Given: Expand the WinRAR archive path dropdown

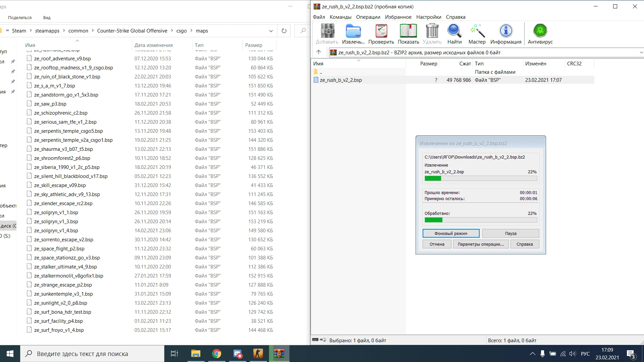Looking at the screenshot, I should [x=641, y=52].
